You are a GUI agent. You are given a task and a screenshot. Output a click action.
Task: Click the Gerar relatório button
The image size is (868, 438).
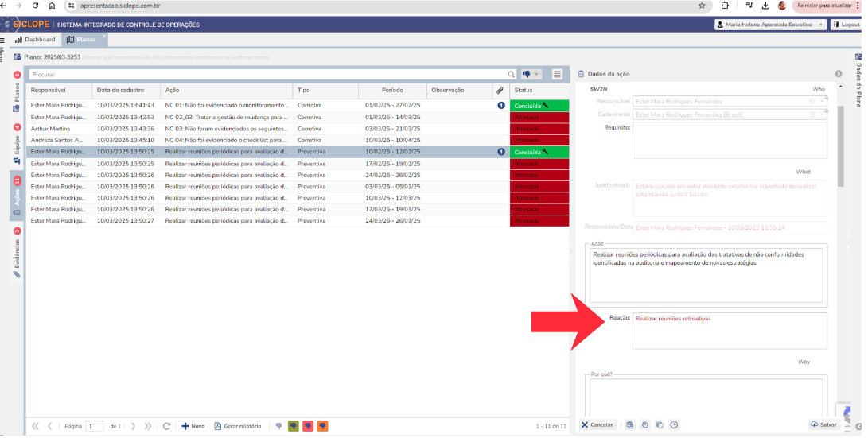tap(238, 426)
